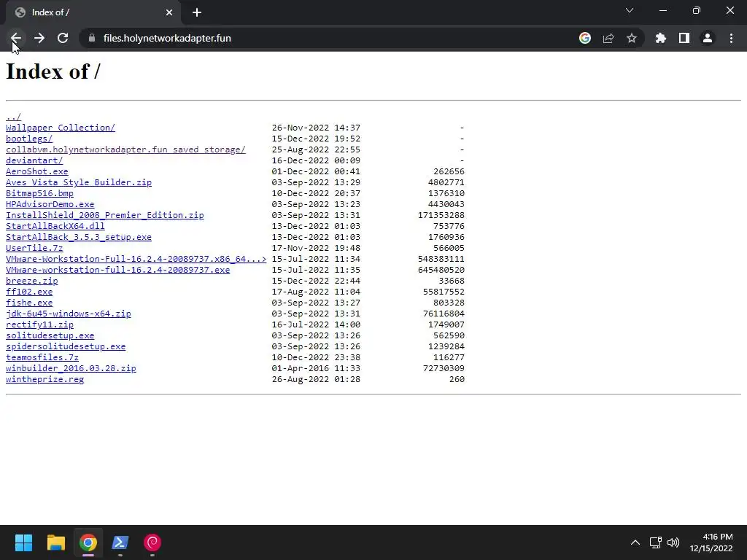Click the browser forward arrow
747x560 pixels.
[x=39, y=38]
